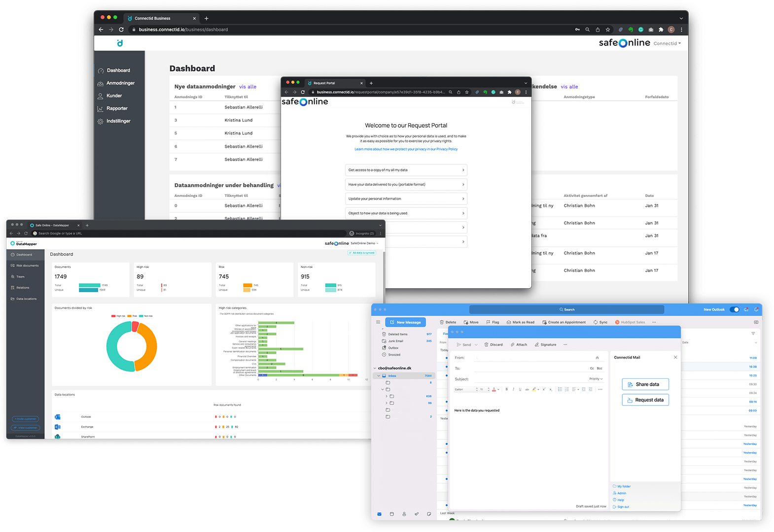Click reload icon in Request Portal browser
This screenshot has height=532, width=774.
tap(303, 92)
